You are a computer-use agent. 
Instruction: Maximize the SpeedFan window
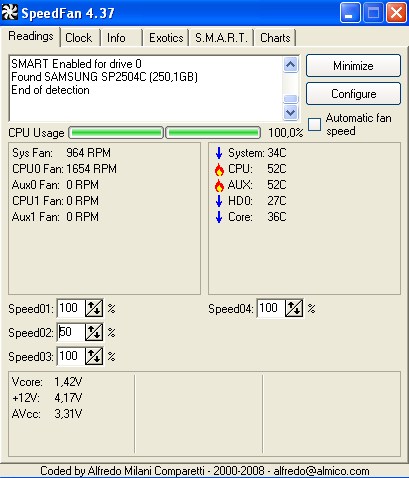(x=373, y=13)
